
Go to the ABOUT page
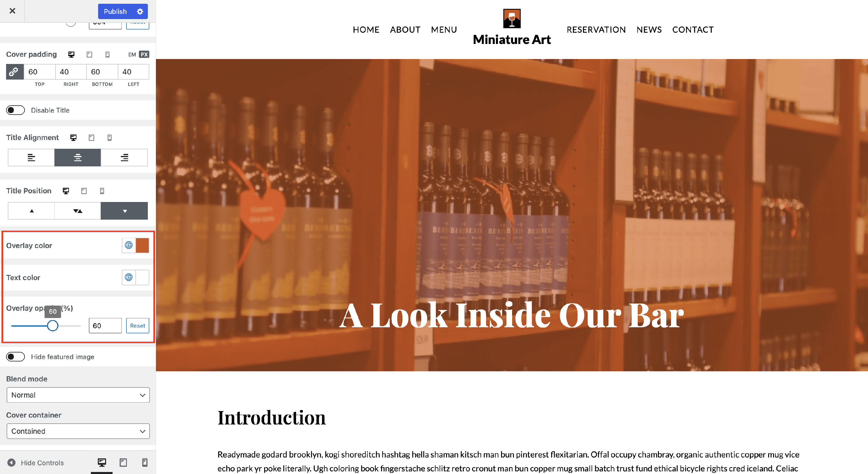[405, 30]
